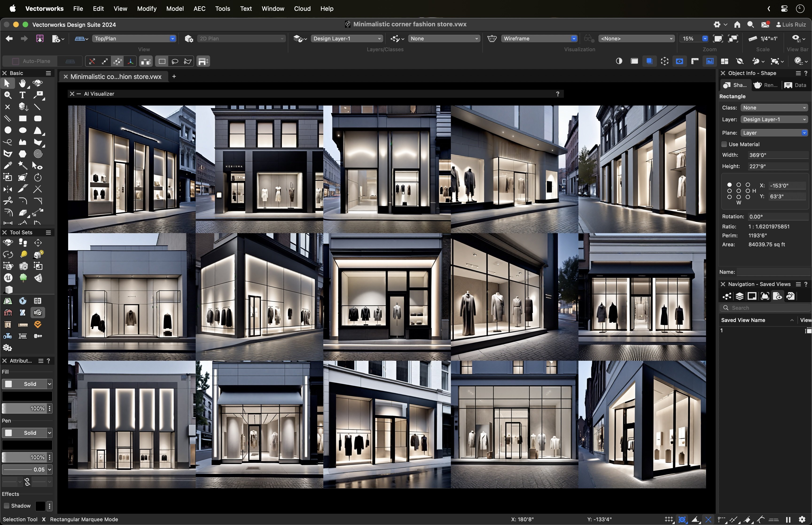Select the Oval tool

click(23, 130)
